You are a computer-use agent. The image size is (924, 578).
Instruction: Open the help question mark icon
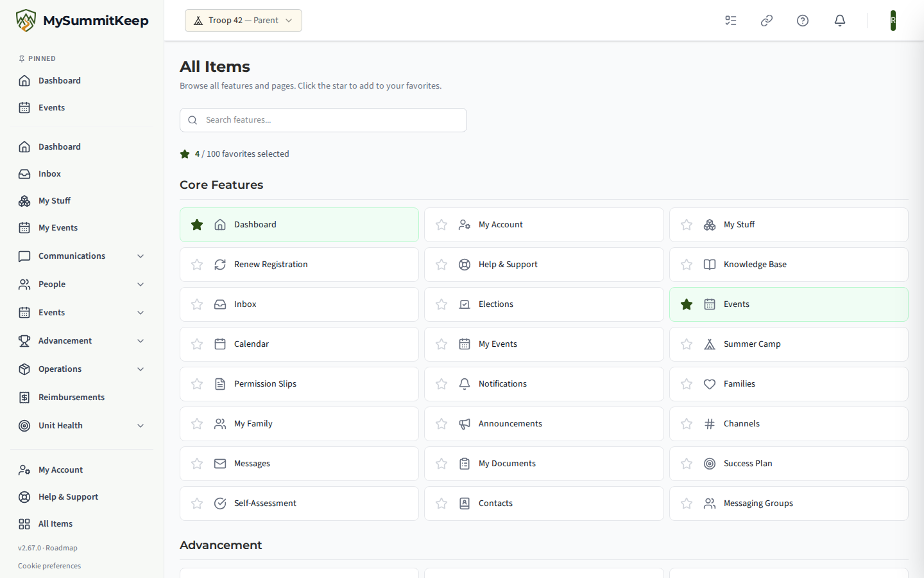pos(803,21)
